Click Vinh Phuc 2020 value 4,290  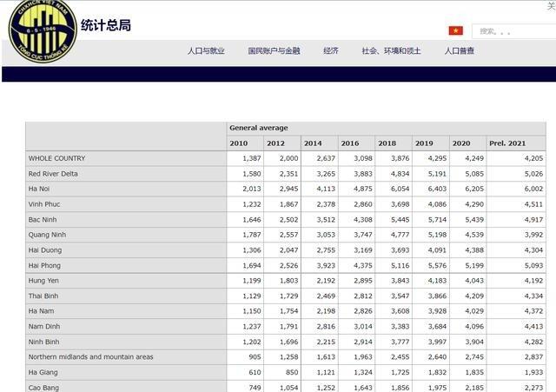point(474,204)
